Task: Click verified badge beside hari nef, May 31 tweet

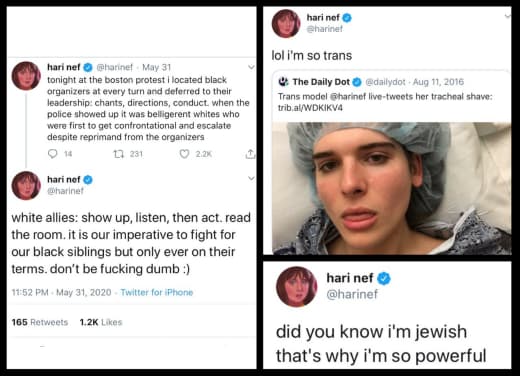Action: (x=88, y=67)
